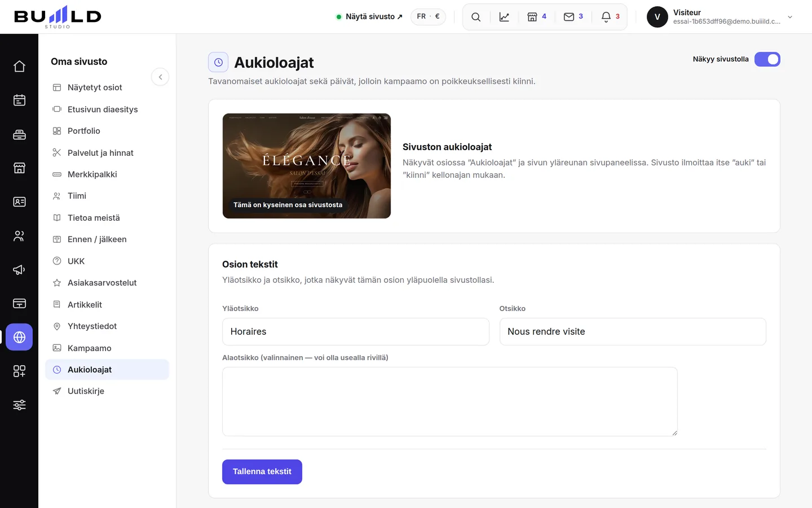
Task: Open the notifications bell icon
Action: coord(610,17)
